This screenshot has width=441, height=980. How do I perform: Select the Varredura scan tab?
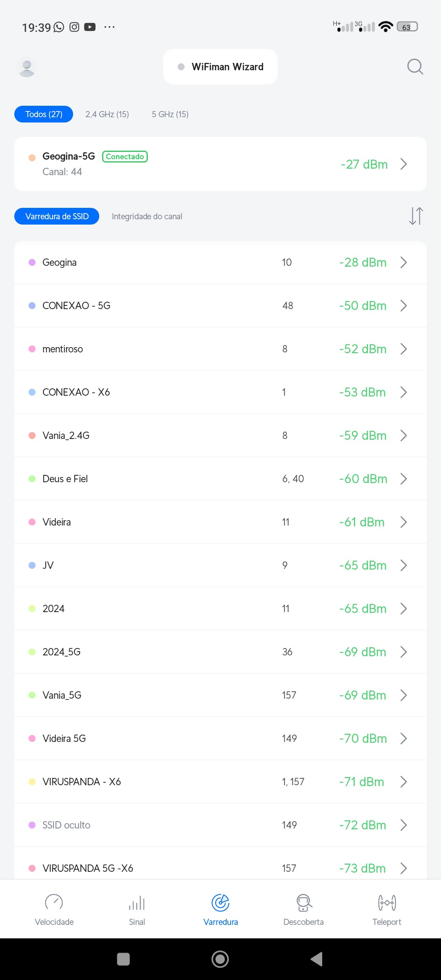pyautogui.click(x=220, y=910)
